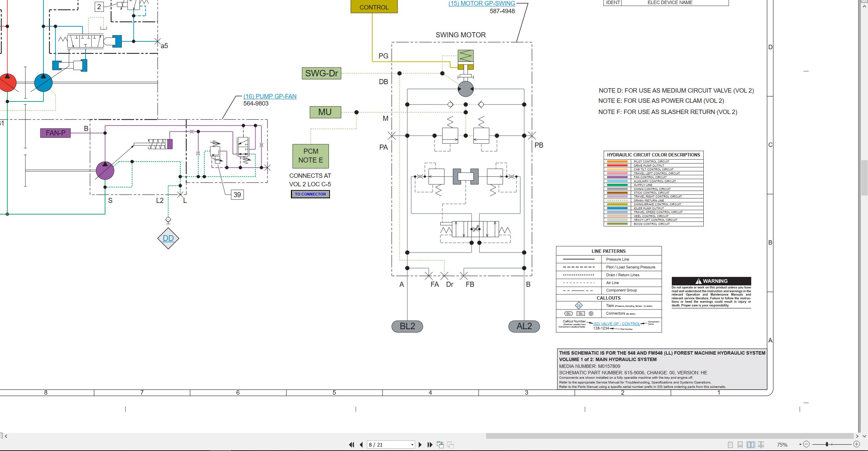Click the zoom slider handle

click(827, 444)
